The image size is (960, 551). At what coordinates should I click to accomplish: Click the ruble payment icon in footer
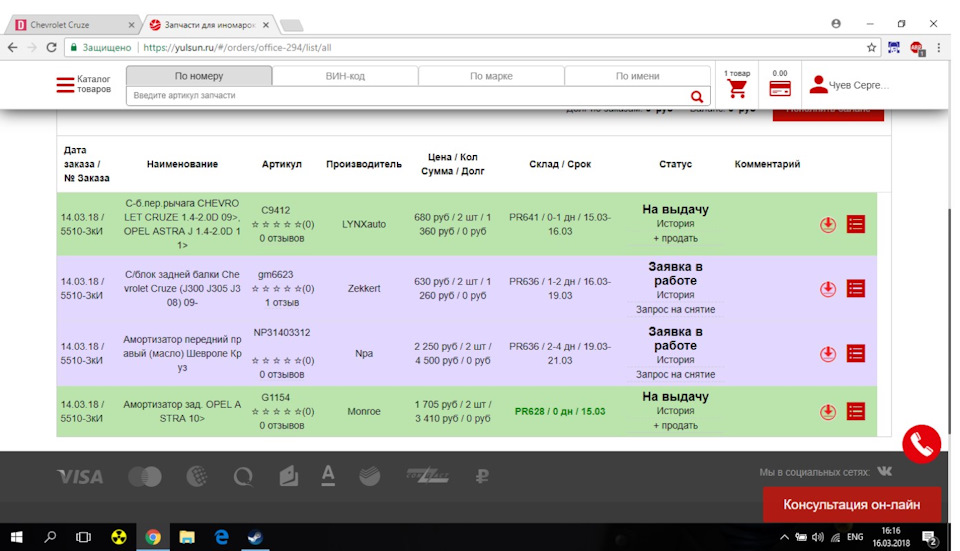pyautogui.click(x=482, y=476)
